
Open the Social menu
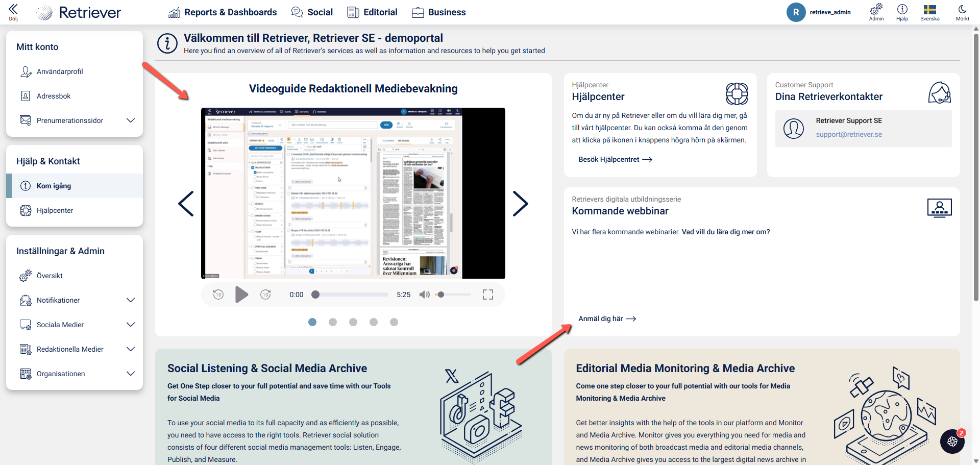[x=312, y=12]
